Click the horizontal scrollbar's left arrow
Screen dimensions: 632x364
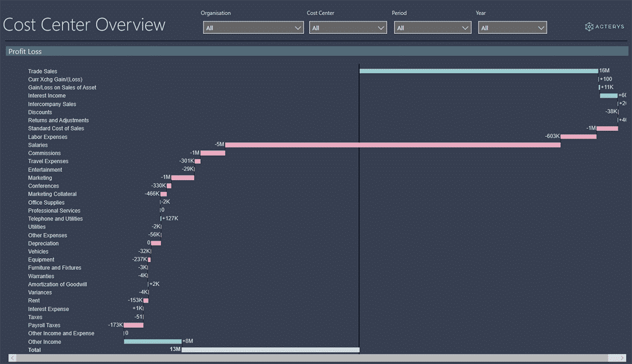tap(12, 358)
